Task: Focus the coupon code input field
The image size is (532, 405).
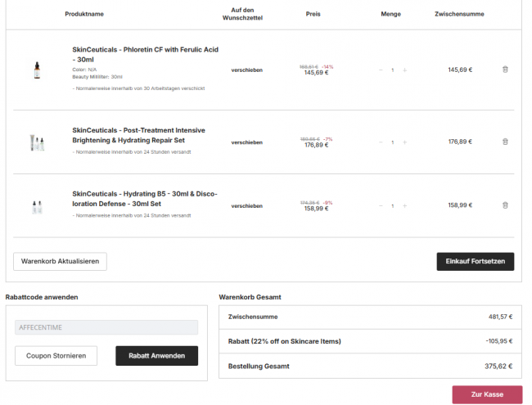Action: [x=106, y=327]
